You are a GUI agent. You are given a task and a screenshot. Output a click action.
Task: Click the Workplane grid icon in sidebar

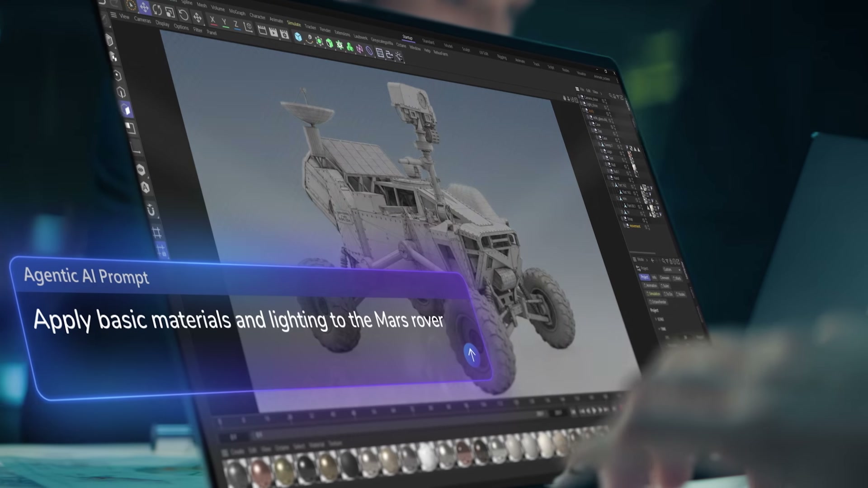coord(157,233)
